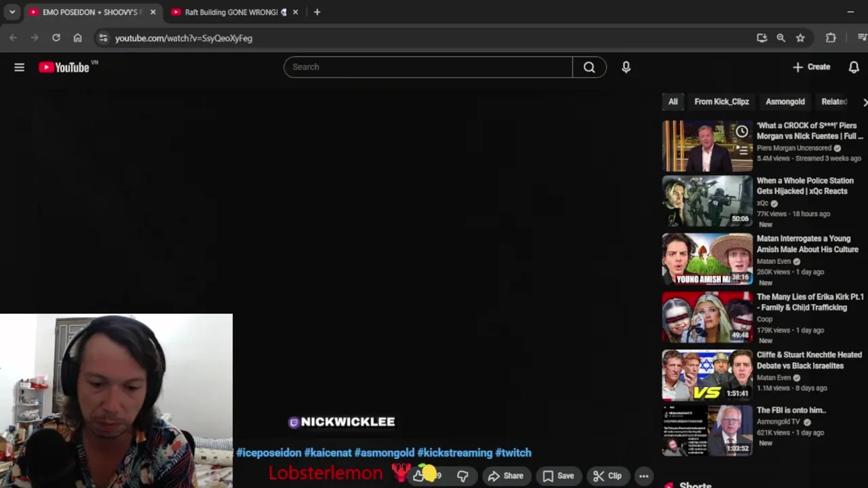Viewport: 868px width, 488px height.
Task: Switch to the EMO POSEIDON + SHOOVY'S tab
Action: coord(92,12)
